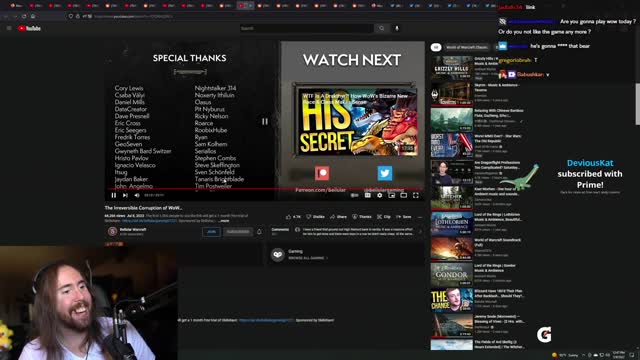Create a Clip of the video
Viewport: 640px width, 360px height.
tap(384, 217)
